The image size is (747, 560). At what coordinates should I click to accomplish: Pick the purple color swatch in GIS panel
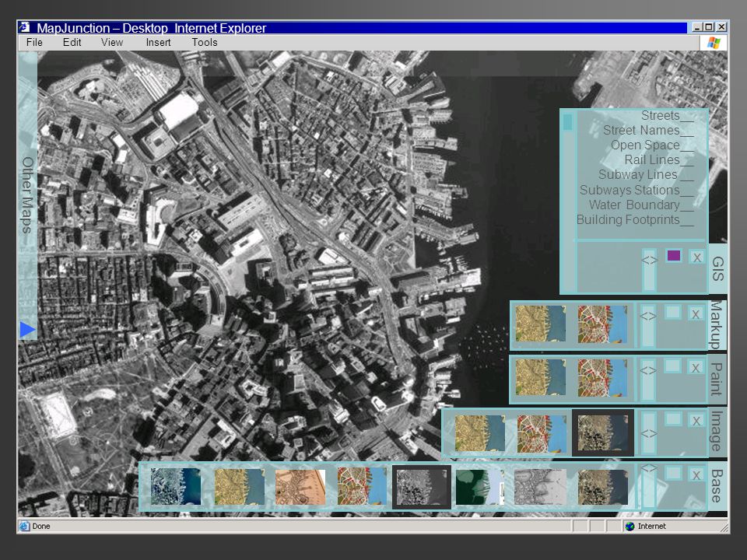coord(674,256)
